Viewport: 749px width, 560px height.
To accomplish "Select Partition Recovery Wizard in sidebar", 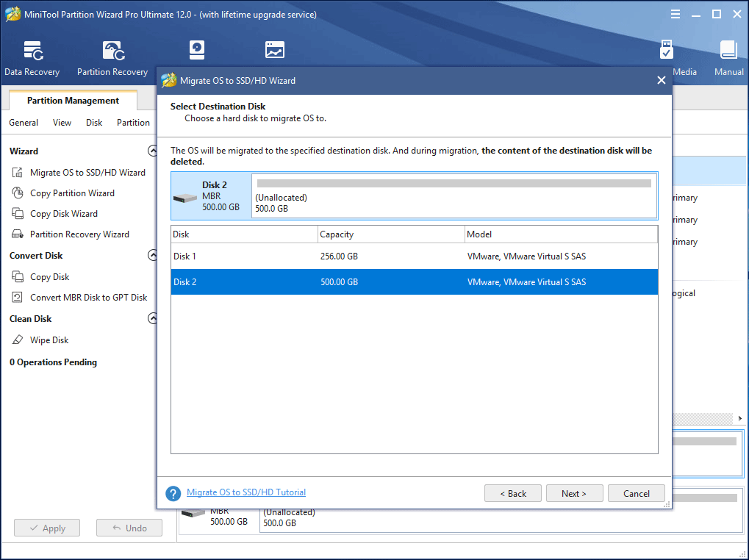I will pos(79,234).
